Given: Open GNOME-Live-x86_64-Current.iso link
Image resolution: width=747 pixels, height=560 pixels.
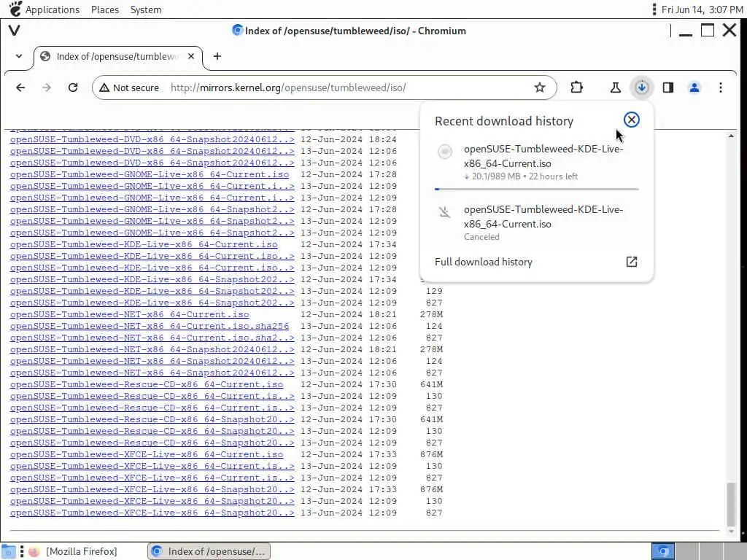Looking at the screenshot, I should point(149,174).
